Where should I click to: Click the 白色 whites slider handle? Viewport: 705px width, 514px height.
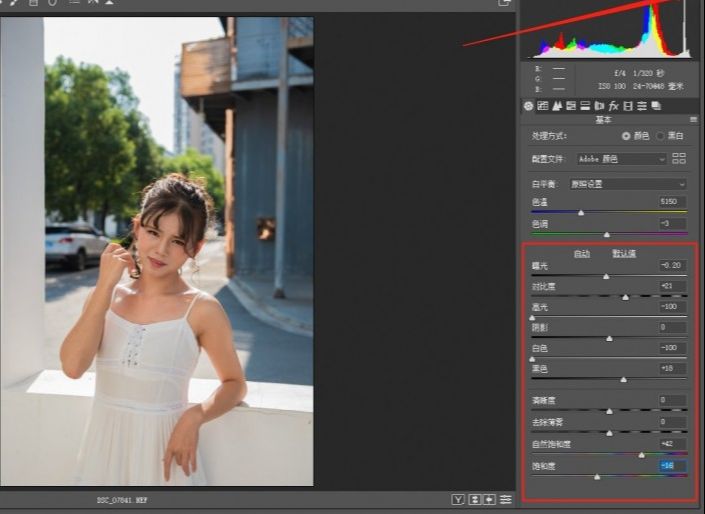532,359
